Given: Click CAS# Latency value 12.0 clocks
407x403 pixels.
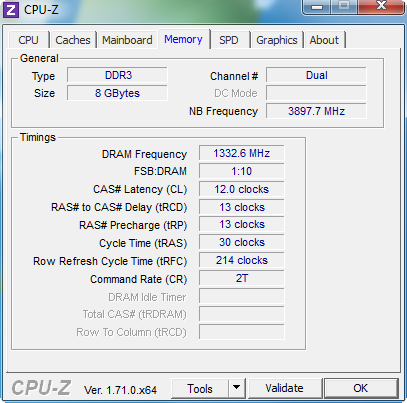Looking at the screenshot, I should point(242,189).
